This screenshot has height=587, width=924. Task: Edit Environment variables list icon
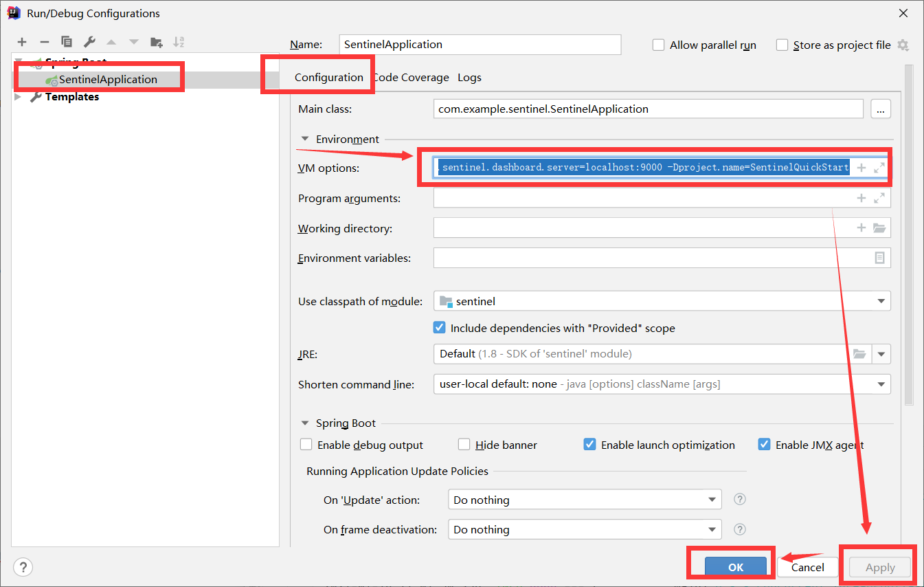coord(879,258)
